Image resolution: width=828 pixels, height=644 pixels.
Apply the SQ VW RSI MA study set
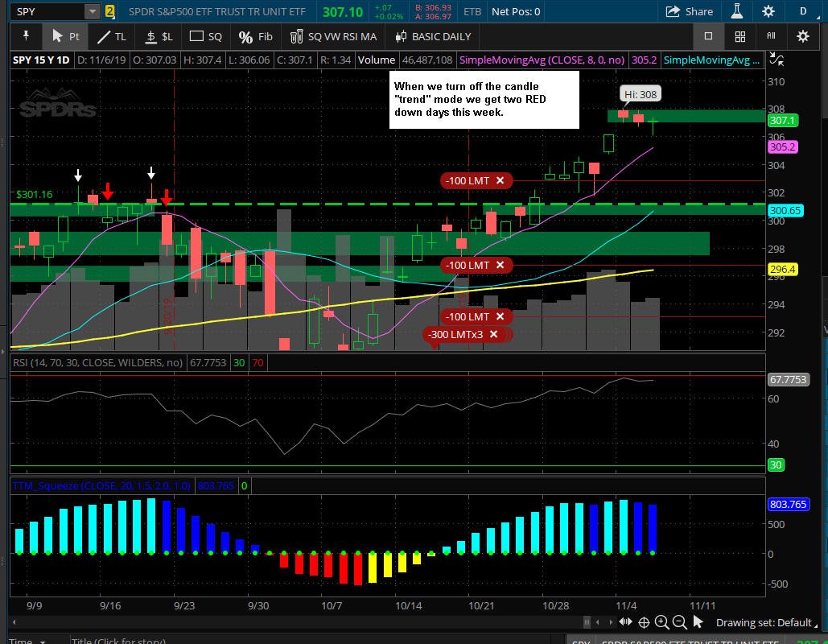(333, 36)
